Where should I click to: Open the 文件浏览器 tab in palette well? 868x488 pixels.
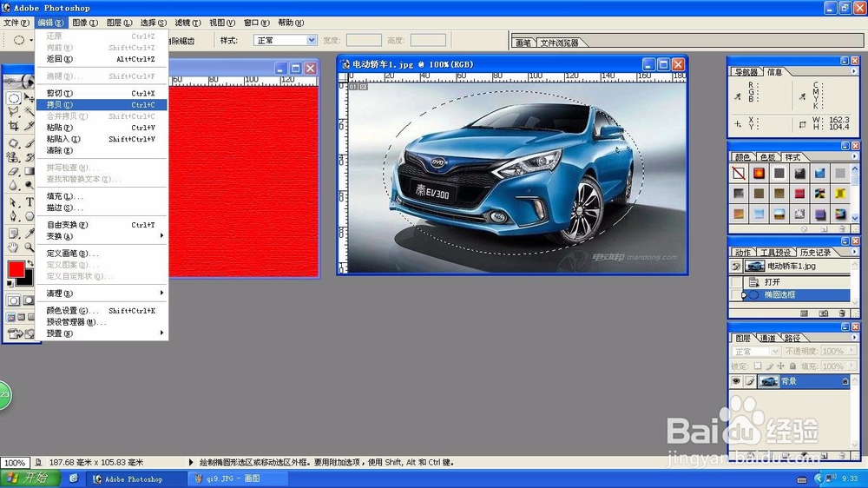pos(559,43)
